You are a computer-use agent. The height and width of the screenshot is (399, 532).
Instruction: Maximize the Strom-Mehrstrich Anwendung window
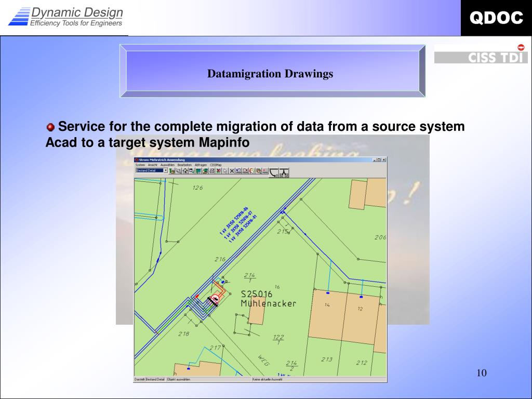379,160
